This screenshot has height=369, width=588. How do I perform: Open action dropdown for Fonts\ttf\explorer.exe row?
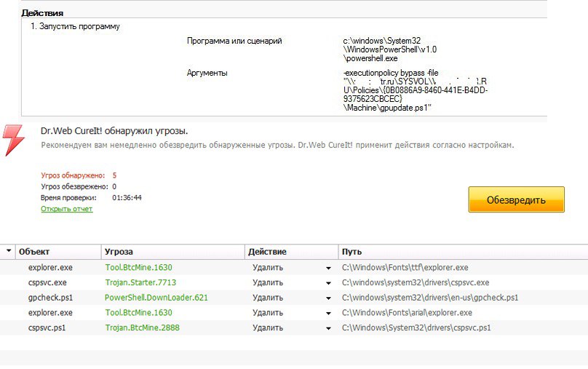328,268
